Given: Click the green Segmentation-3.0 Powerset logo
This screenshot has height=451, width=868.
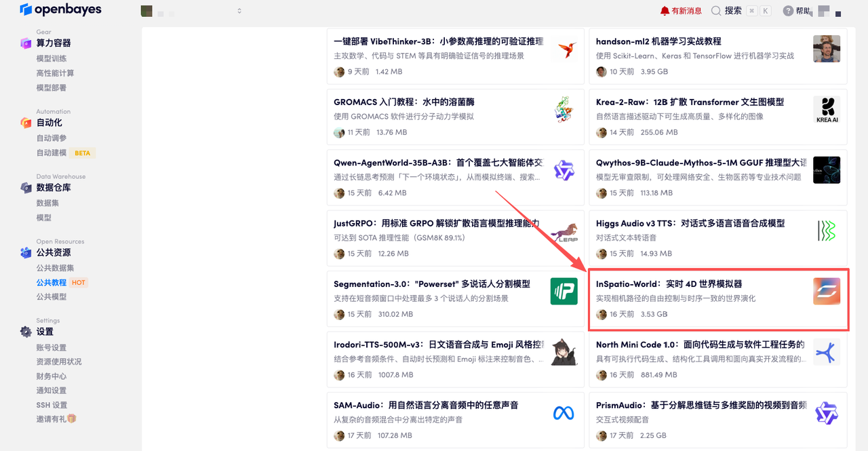Looking at the screenshot, I should pos(564,291).
